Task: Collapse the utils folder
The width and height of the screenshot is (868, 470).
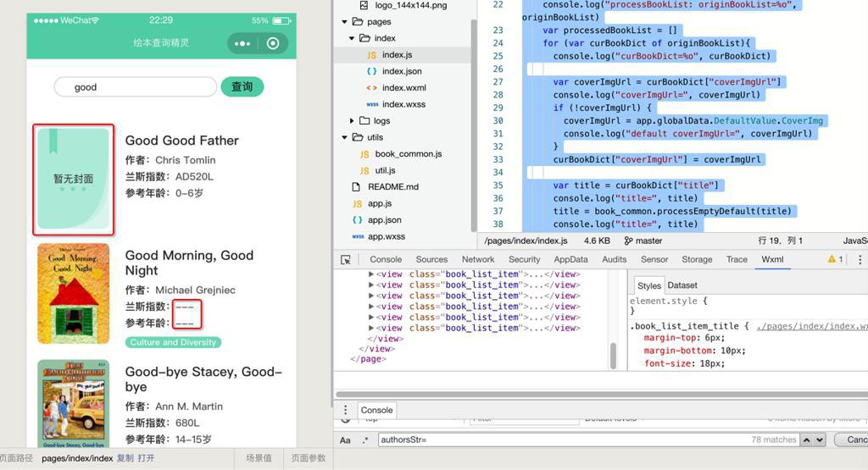Action: pyautogui.click(x=345, y=137)
